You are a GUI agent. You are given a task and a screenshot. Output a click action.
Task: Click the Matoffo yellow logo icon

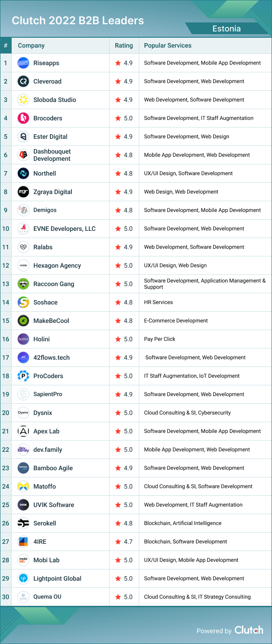[x=23, y=486]
